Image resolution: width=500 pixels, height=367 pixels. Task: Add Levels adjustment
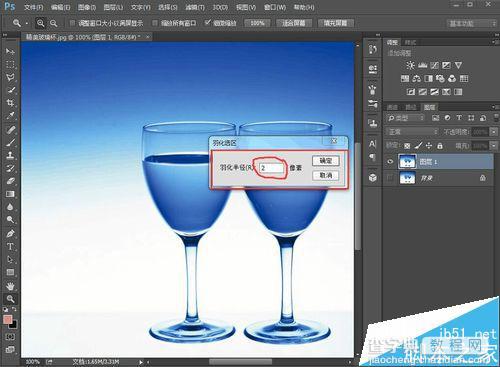pyautogui.click(x=422, y=65)
